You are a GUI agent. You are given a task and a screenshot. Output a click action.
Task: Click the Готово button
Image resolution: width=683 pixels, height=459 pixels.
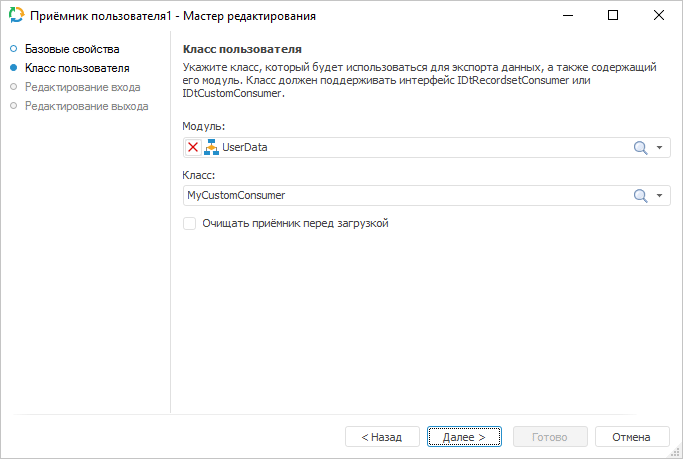[x=549, y=437]
